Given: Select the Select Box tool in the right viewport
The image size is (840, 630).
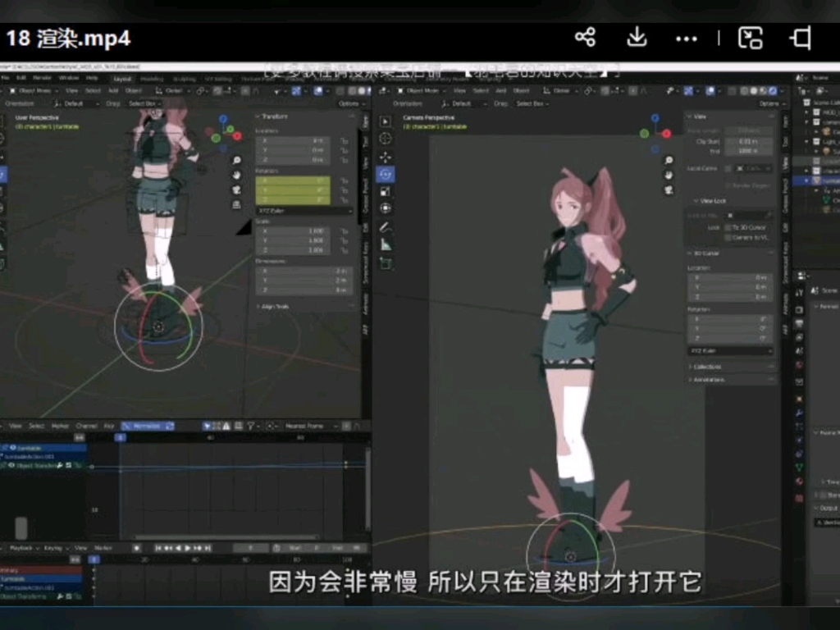Looking at the screenshot, I should (x=386, y=121).
